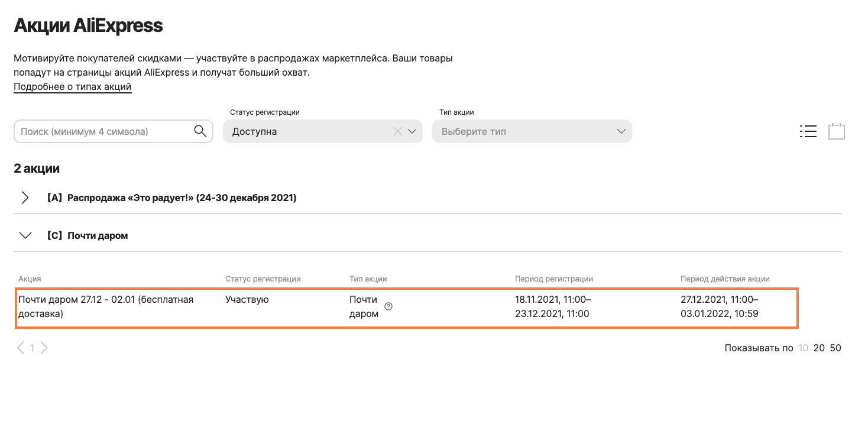The image size is (868, 427).
Task: Click the Участвую status cell
Action: pyautogui.click(x=247, y=300)
